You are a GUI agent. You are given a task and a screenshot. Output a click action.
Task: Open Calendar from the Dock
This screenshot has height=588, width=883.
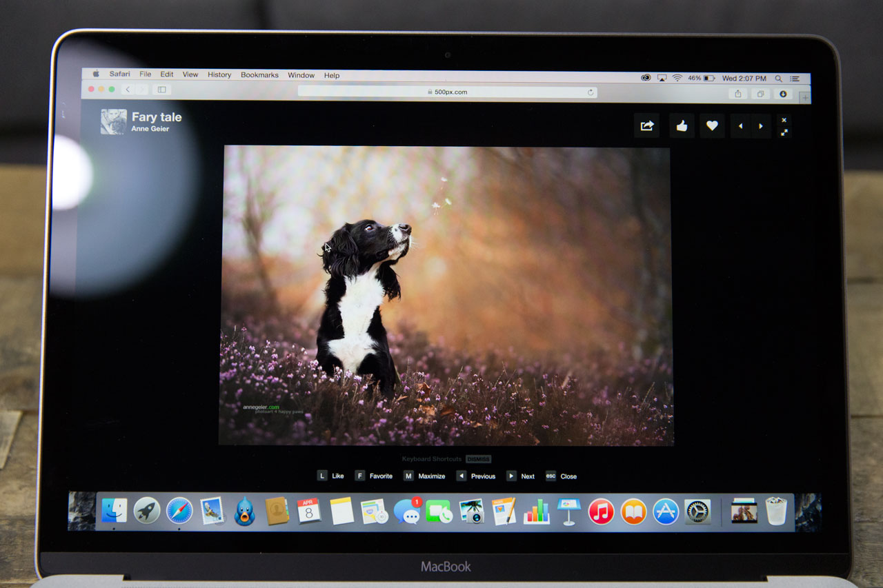click(x=309, y=511)
